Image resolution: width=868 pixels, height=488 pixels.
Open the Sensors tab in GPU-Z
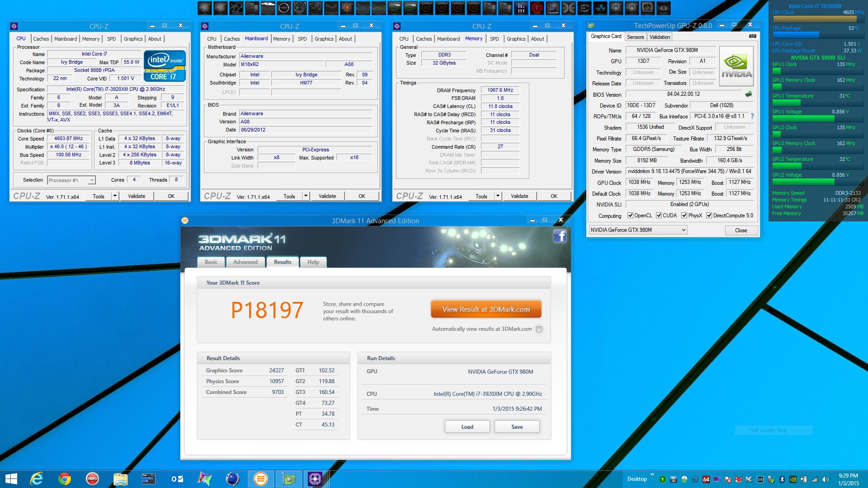(x=635, y=37)
